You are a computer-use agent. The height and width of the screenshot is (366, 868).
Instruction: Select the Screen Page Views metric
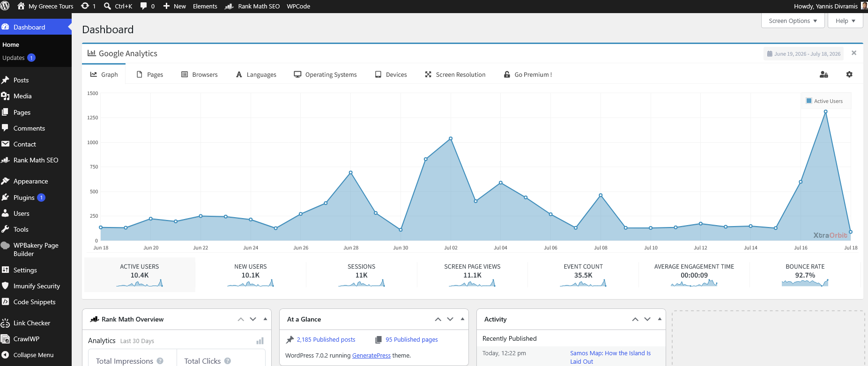(x=472, y=275)
